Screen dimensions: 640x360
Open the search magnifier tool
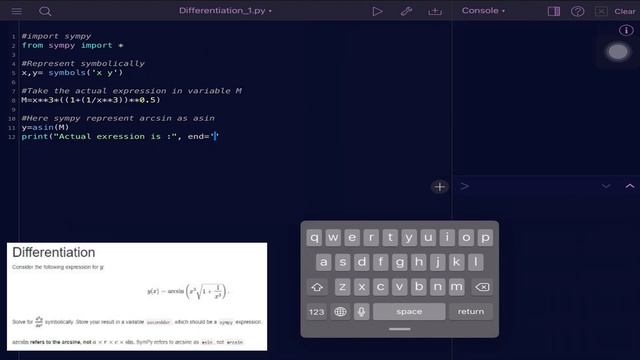click(45, 11)
